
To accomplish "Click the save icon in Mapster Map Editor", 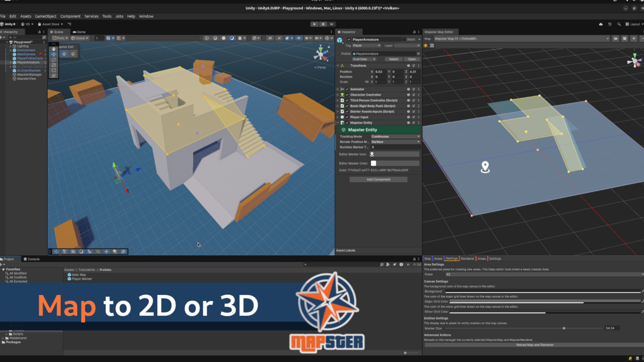I will (625, 39).
